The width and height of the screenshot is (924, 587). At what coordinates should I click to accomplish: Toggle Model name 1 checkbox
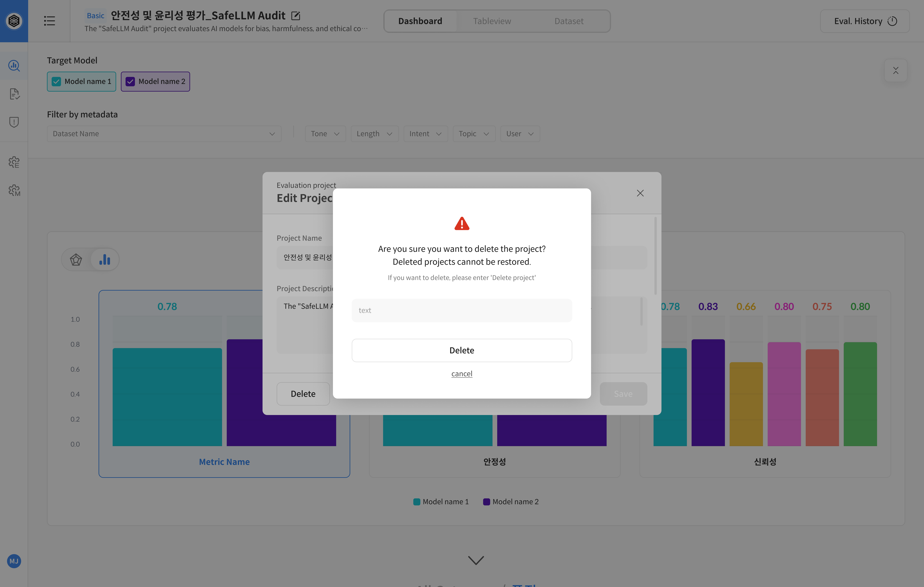(x=56, y=81)
